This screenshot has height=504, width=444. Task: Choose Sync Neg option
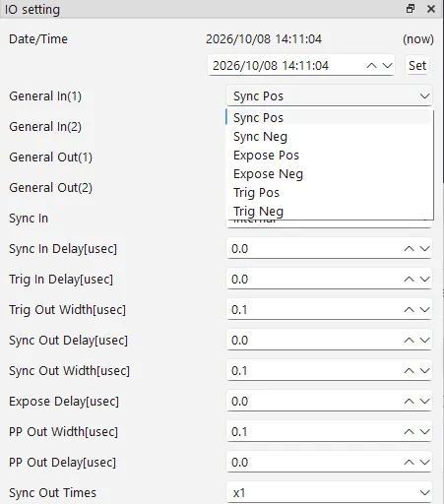pyautogui.click(x=329, y=137)
